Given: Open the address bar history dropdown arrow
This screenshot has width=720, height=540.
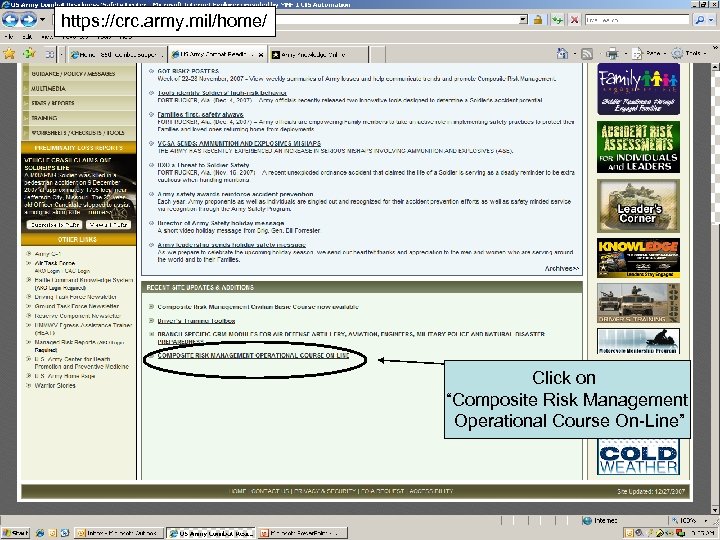Looking at the screenshot, I should click(523, 20).
